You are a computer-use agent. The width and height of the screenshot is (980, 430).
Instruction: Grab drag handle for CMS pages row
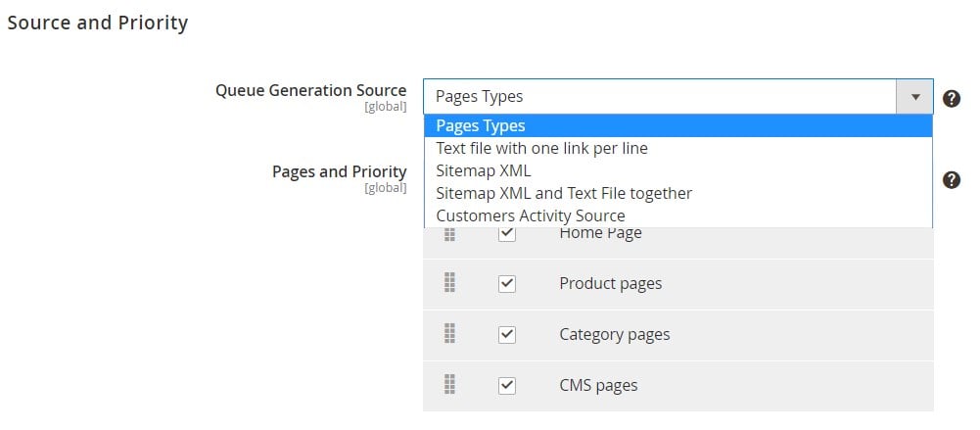pyautogui.click(x=449, y=384)
